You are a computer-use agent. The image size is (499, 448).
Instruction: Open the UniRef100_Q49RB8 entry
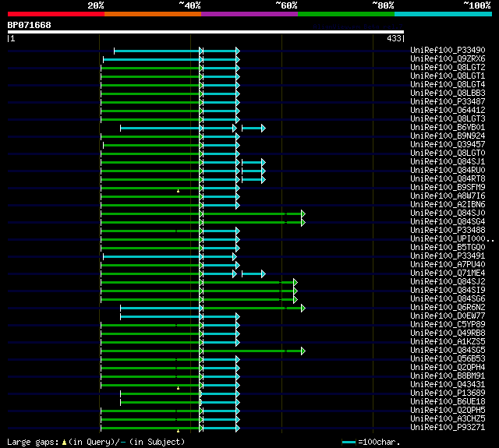[448, 333]
